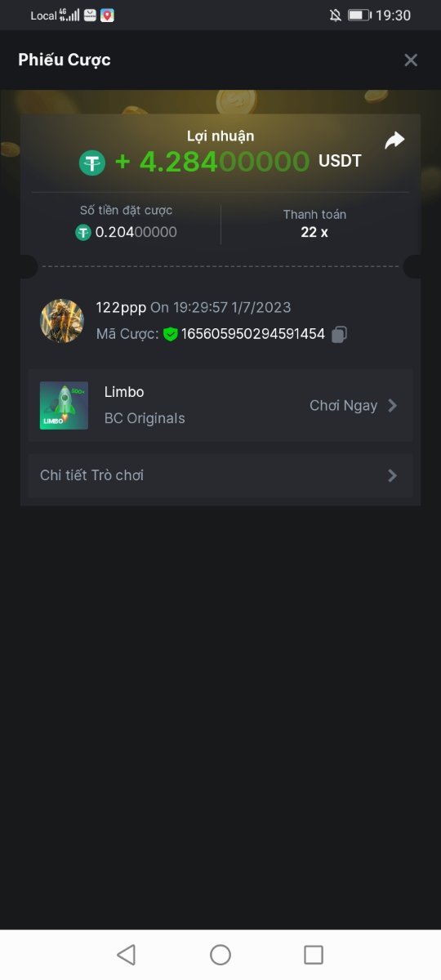Tap the muted notification bell in status bar
This screenshot has width=441, height=980.
pyautogui.click(x=335, y=15)
